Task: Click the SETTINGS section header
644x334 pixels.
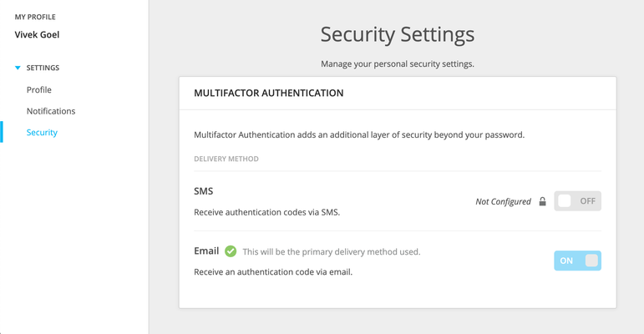Action: click(x=43, y=68)
